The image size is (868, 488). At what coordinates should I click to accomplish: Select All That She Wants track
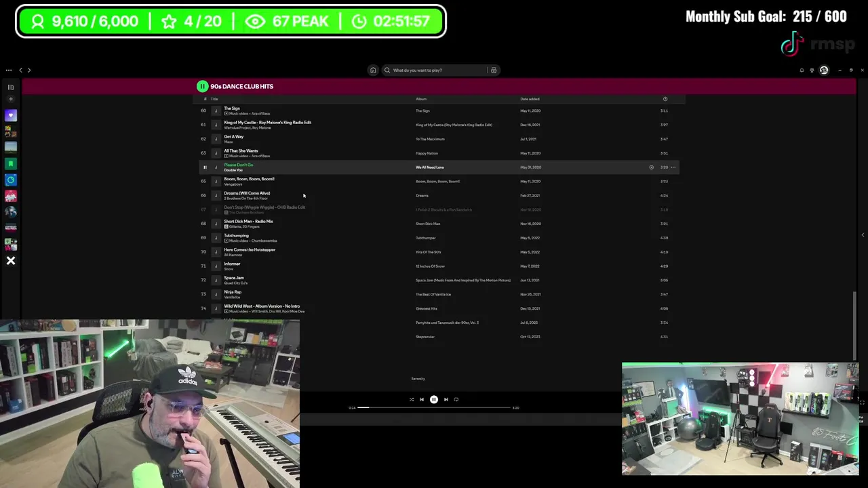pos(241,151)
